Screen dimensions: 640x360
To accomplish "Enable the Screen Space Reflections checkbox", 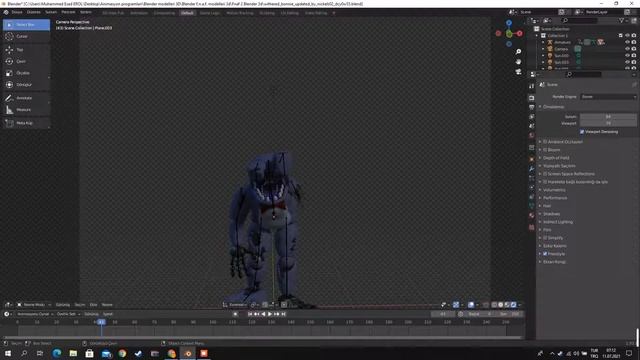I will coord(545,174).
